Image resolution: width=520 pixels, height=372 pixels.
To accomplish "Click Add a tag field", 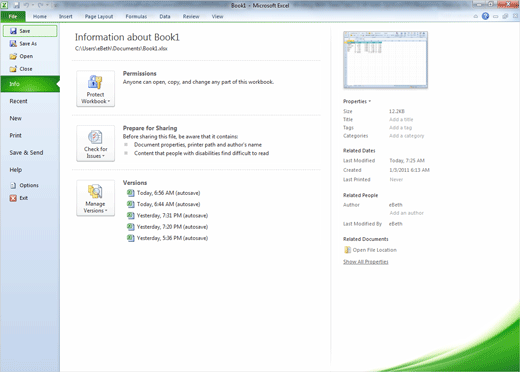I will (400, 128).
